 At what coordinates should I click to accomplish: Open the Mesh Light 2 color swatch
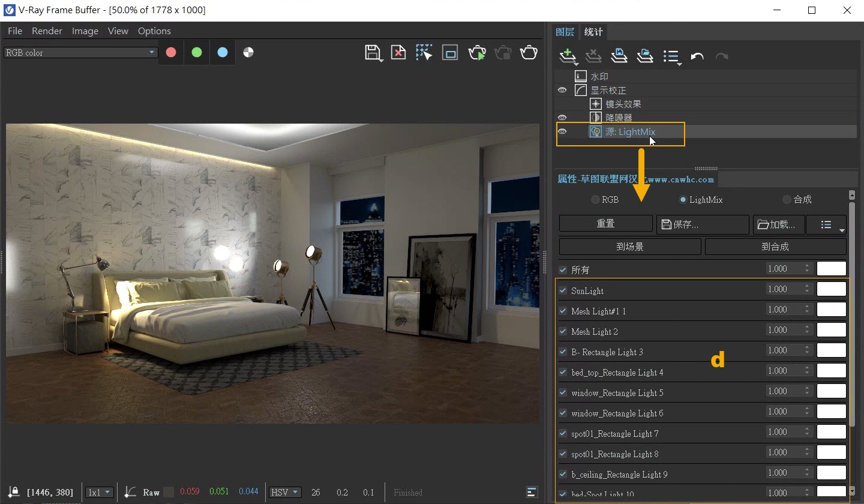click(831, 330)
